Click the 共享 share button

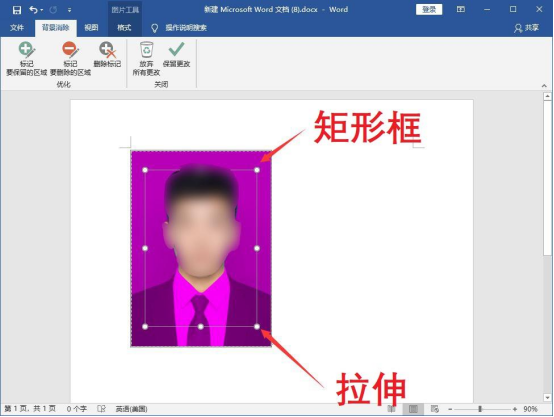[x=526, y=28]
